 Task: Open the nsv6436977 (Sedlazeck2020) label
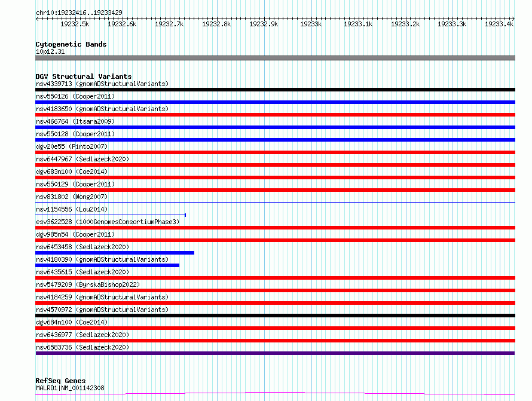82,335
